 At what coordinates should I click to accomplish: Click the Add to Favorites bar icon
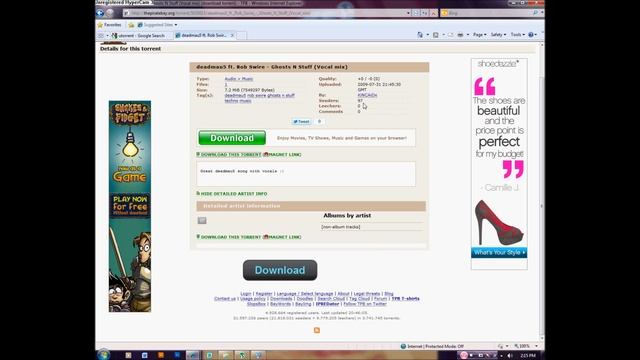point(131,25)
